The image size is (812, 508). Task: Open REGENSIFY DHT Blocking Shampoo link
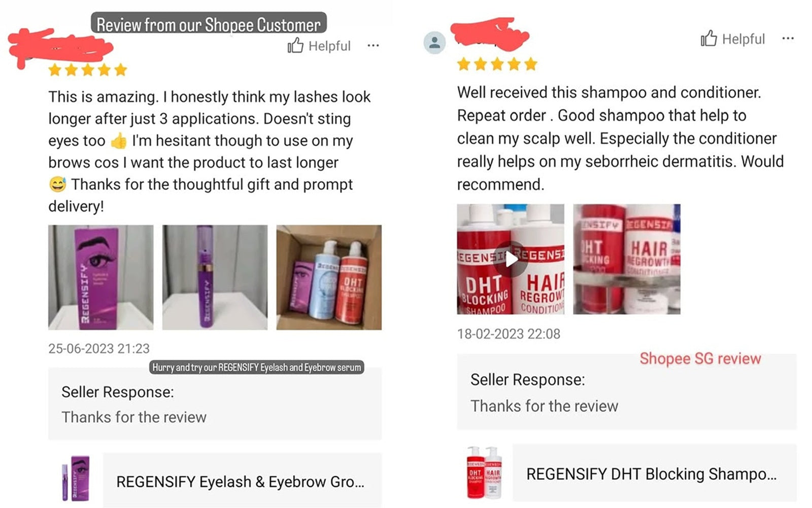(x=654, y=473)
